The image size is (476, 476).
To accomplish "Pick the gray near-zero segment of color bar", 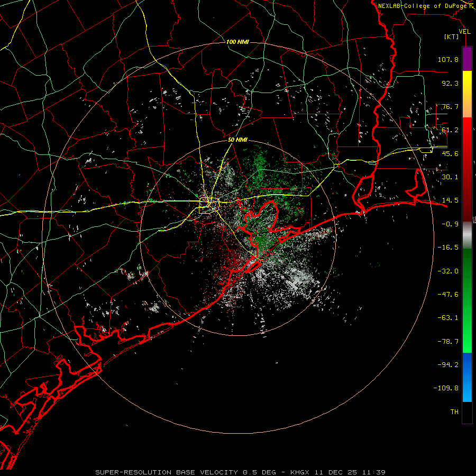I will pos(467,235).
